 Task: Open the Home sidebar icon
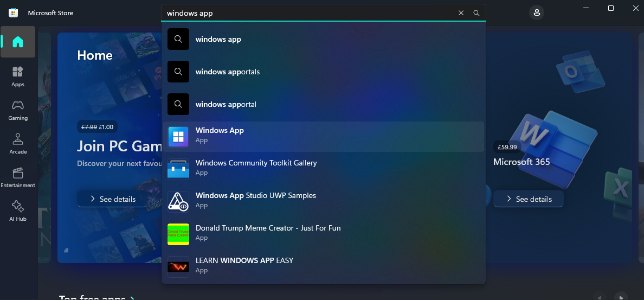[x=18, y=42]
